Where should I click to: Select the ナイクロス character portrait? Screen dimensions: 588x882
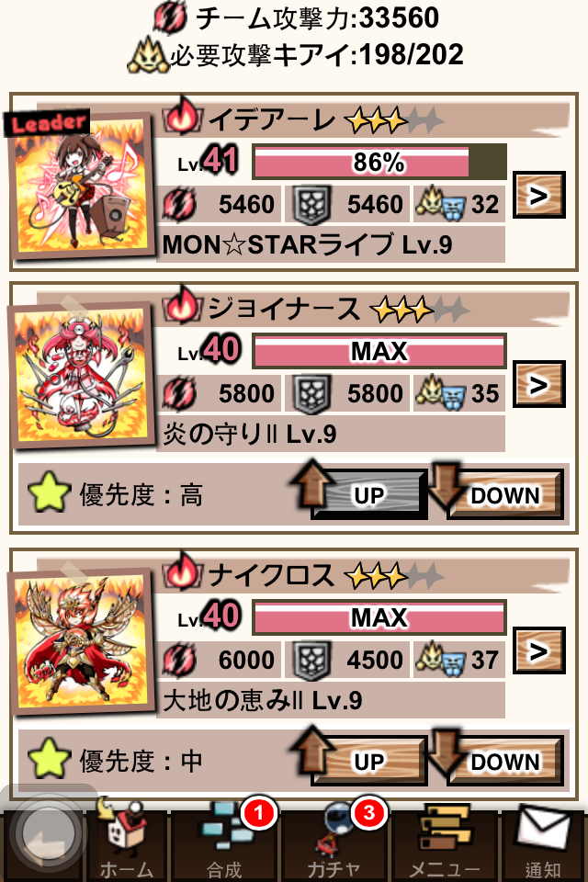click(x=82, y=641)
